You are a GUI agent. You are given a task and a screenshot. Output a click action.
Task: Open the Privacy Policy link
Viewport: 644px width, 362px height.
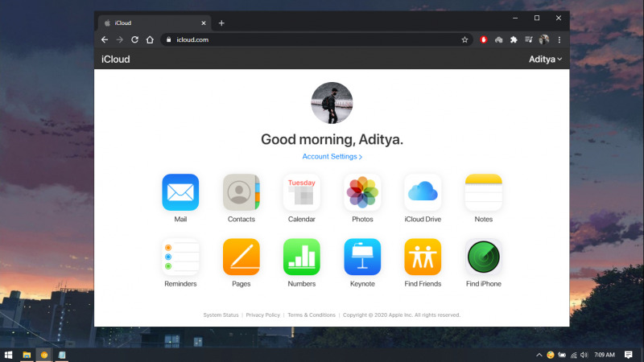click(263, 315)
